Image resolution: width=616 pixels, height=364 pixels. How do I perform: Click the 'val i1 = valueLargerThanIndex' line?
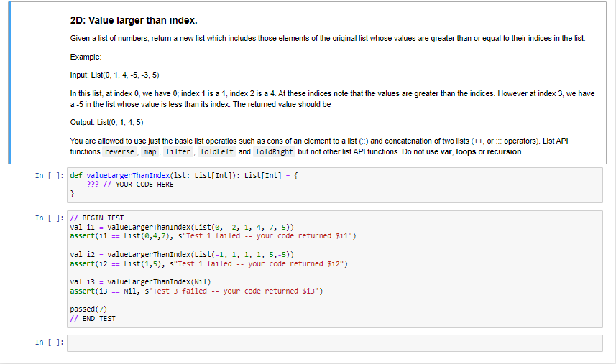[x=182, y=227]
